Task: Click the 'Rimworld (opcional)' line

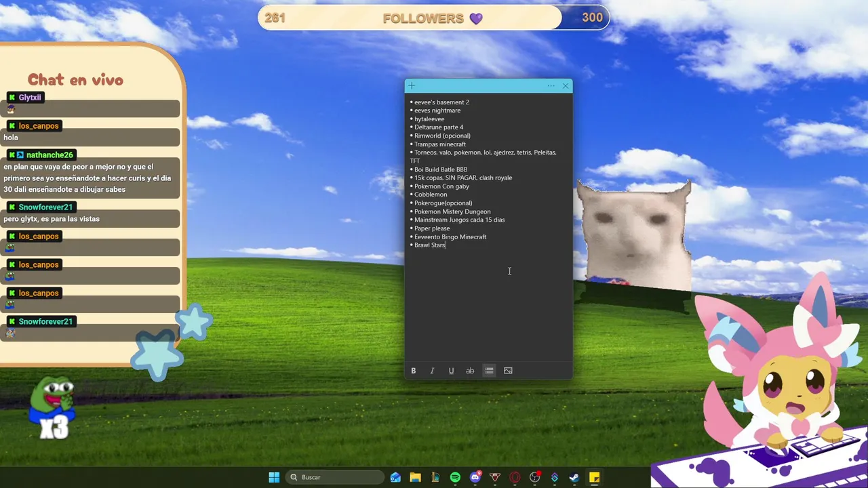Action: point(442,136)
